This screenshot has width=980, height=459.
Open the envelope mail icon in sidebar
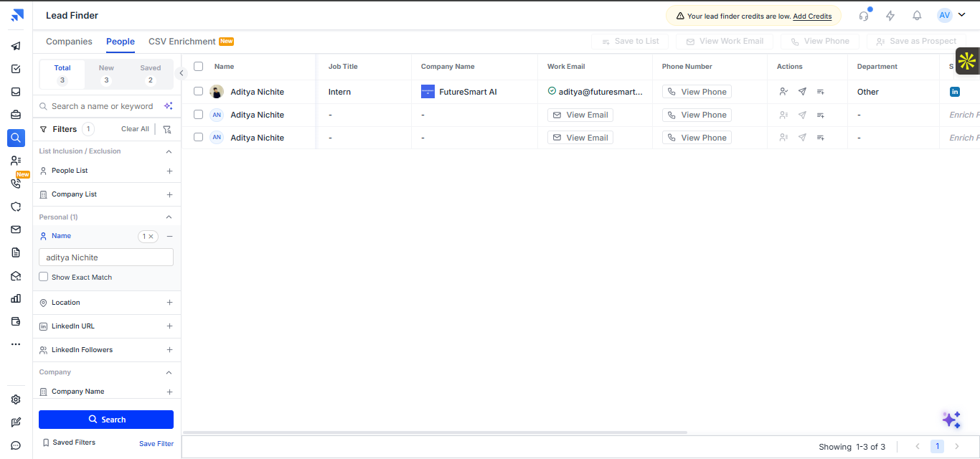tap(16, 229)
